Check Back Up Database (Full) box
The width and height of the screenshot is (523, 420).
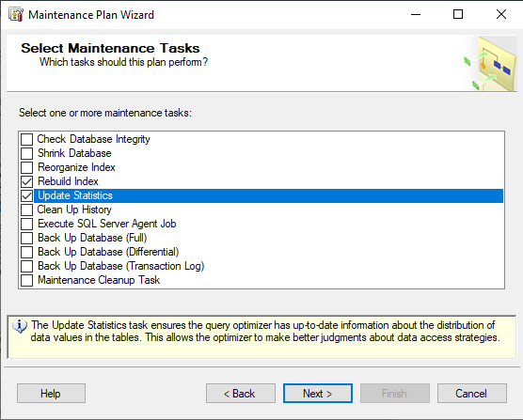27,238
